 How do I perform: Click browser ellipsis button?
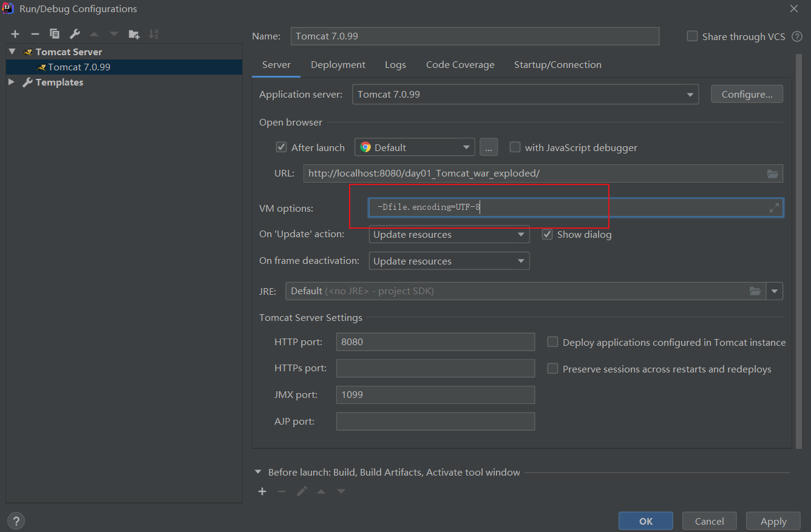489,147
